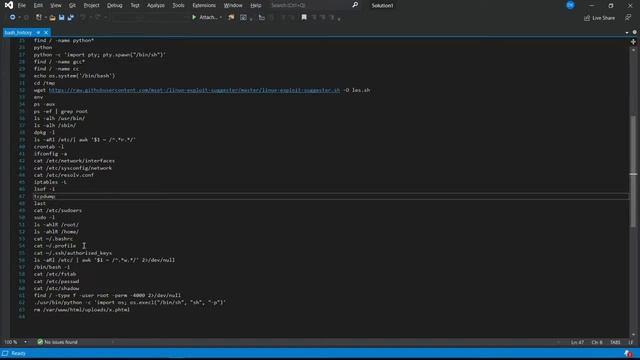Image resolution: width=640 pixels, height=360 pixels.
Task: Toggle pin on bash_history tab
Action: [38, 32]
